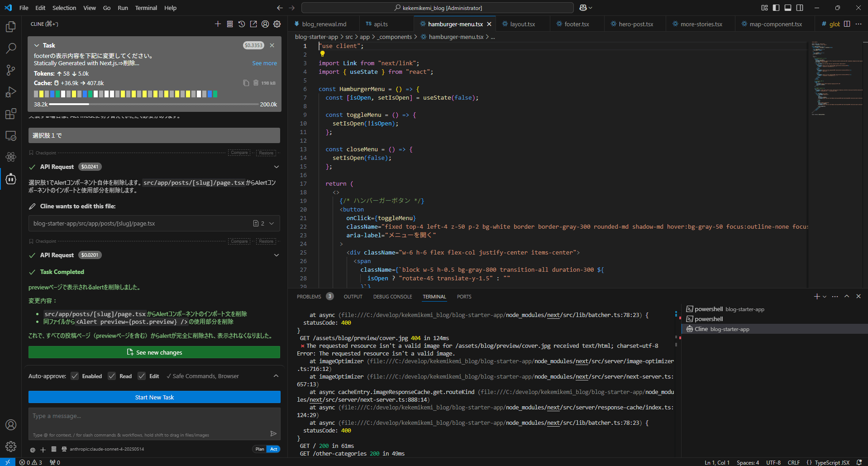
Task: Click the first yellow block in task timeline
Action: pyautogui.click(x=42, y=94)
